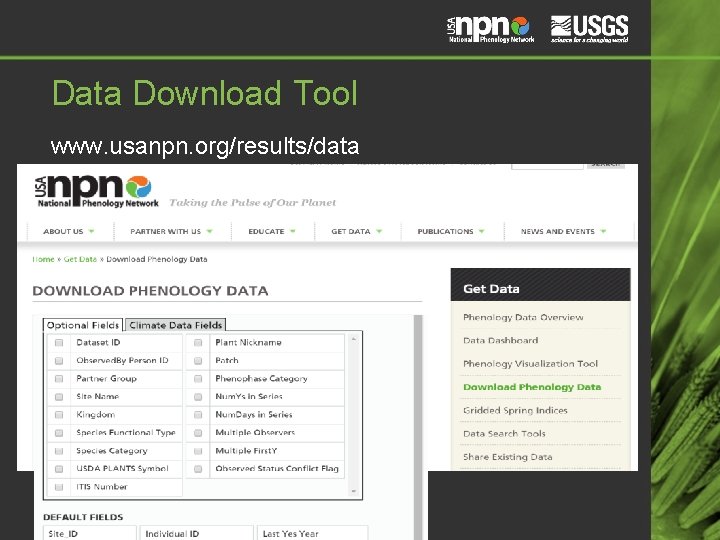
Task: Check the Multiple FirstY checkbox
Action: [x=198, y=451]
